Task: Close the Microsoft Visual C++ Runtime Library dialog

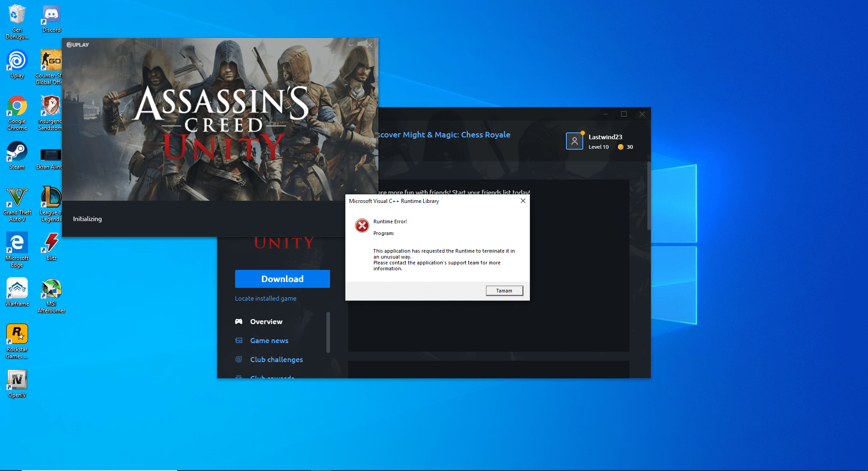Action: coord(523,201)
